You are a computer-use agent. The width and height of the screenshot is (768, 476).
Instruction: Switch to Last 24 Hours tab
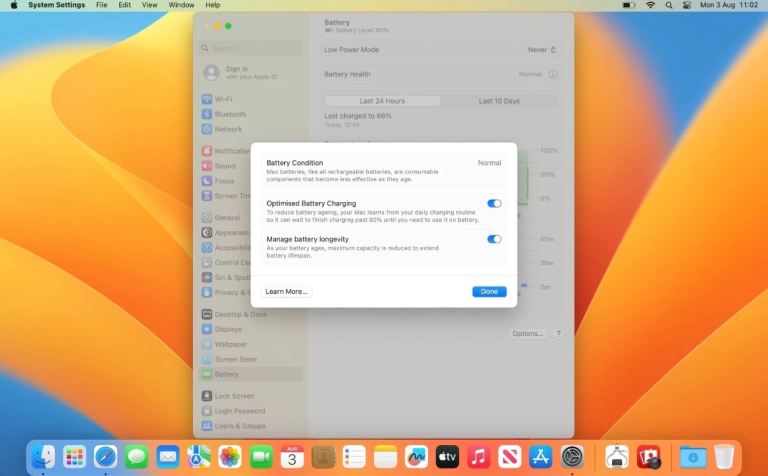[382, 101]
